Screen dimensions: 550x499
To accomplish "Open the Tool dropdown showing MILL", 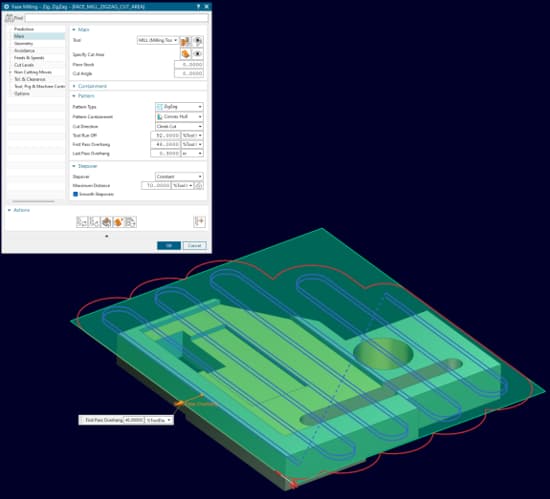I will click(158, 40).
